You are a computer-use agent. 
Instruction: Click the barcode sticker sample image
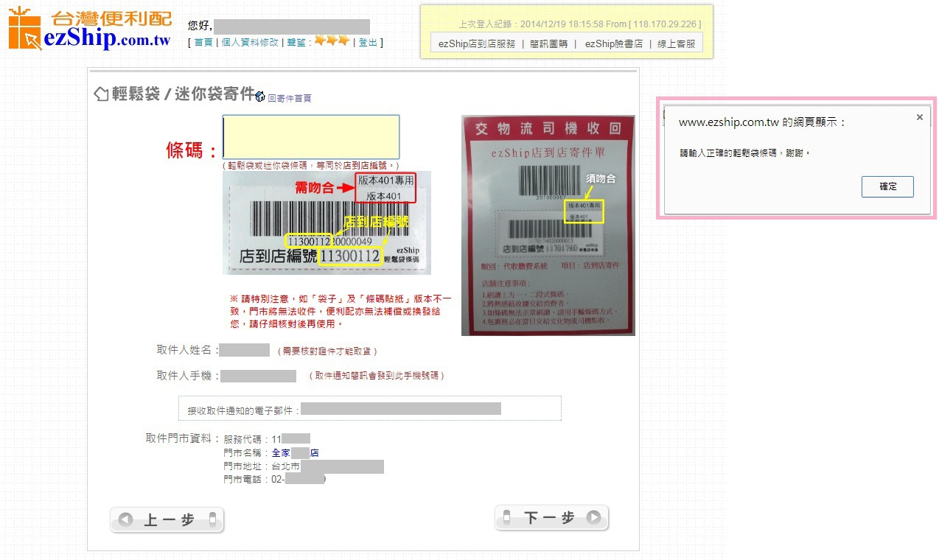[x=327, y=223]
